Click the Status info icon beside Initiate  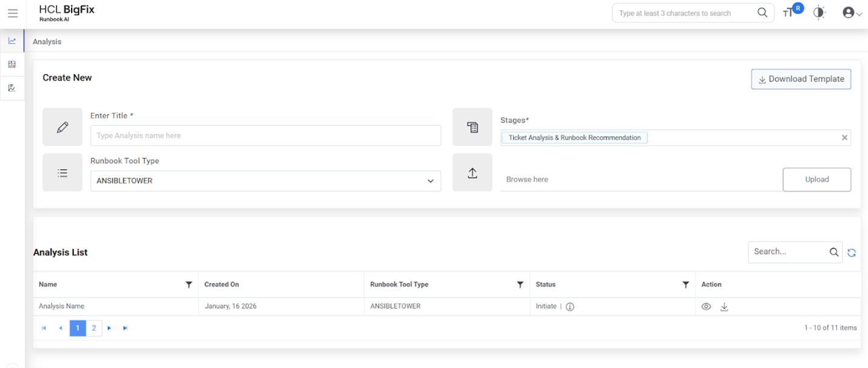570,307
